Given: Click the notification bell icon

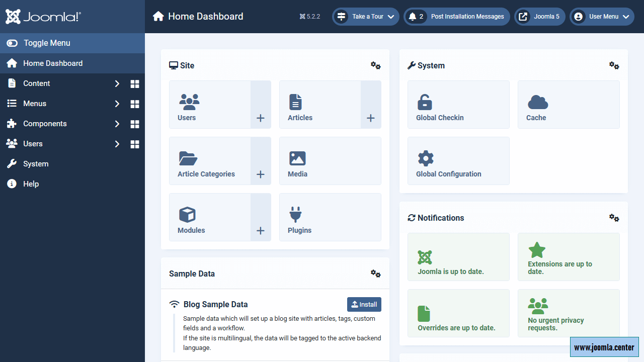Looking at the screenshot, I should click(x=413, y=17).
